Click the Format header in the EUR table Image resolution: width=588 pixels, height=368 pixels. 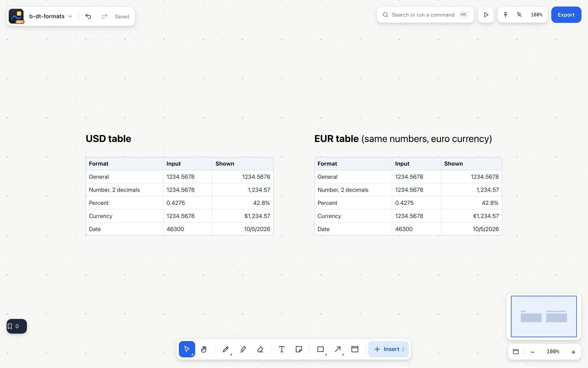[353, 164]
